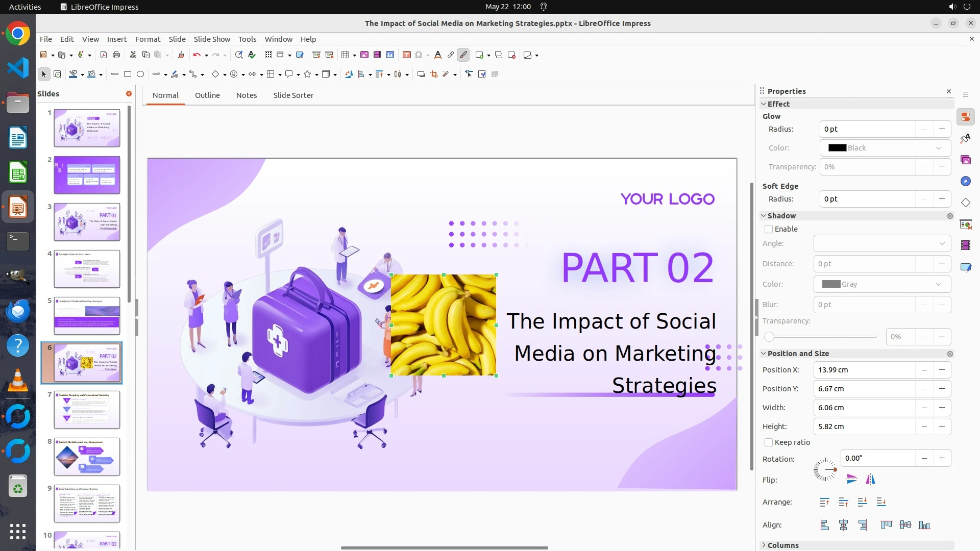Tick the Keep ratio checkbox
Image resolution: width=980 pixels, height=551 pixels.
769,442
